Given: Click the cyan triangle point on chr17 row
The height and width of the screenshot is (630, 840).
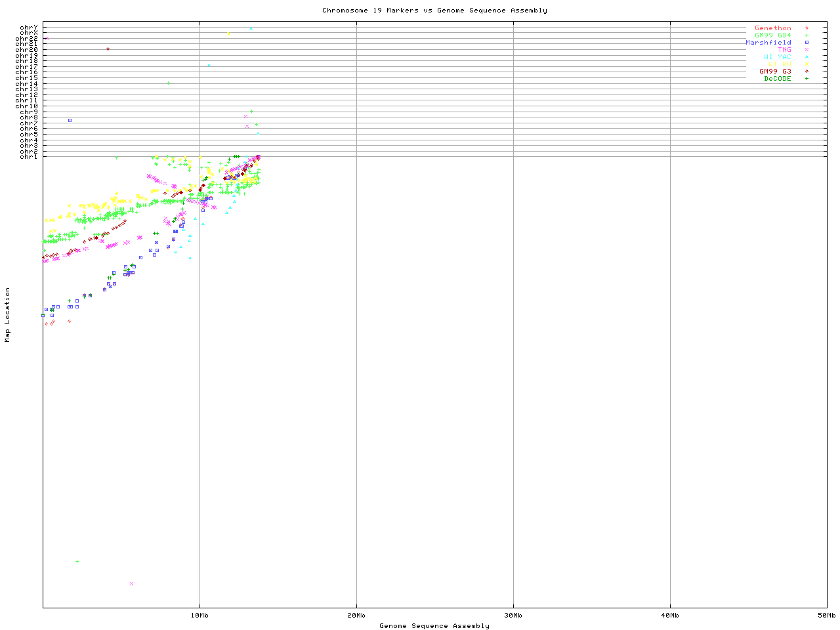Looking at the screenshot, I should (209, 66).
